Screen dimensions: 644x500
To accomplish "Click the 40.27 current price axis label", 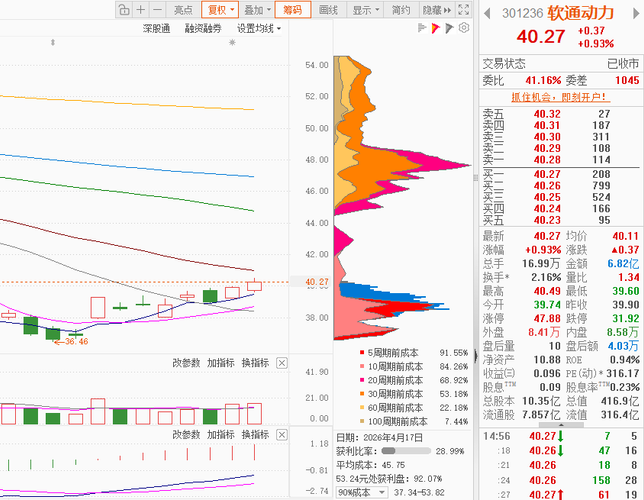I will click(317, 282).
